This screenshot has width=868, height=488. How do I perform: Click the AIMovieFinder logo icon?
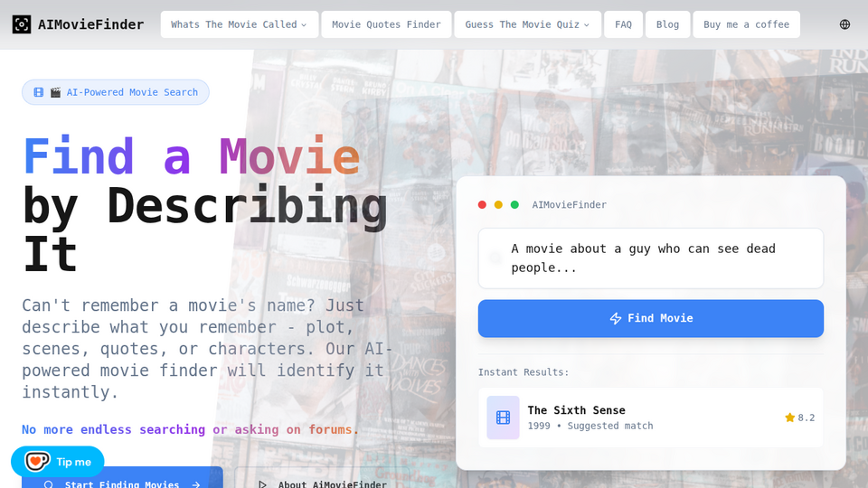22,24
